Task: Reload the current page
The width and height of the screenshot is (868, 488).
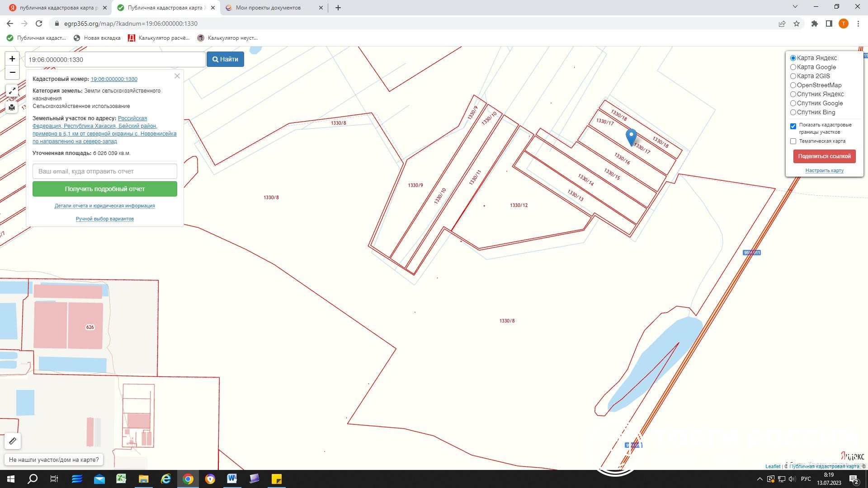Action: pos(39,23)
